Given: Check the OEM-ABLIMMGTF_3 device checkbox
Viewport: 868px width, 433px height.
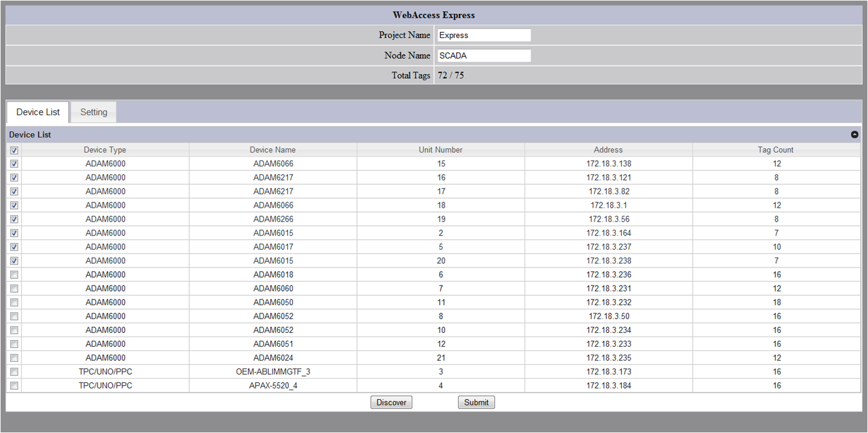Looking at the screenshot, I should click(14, 372).
